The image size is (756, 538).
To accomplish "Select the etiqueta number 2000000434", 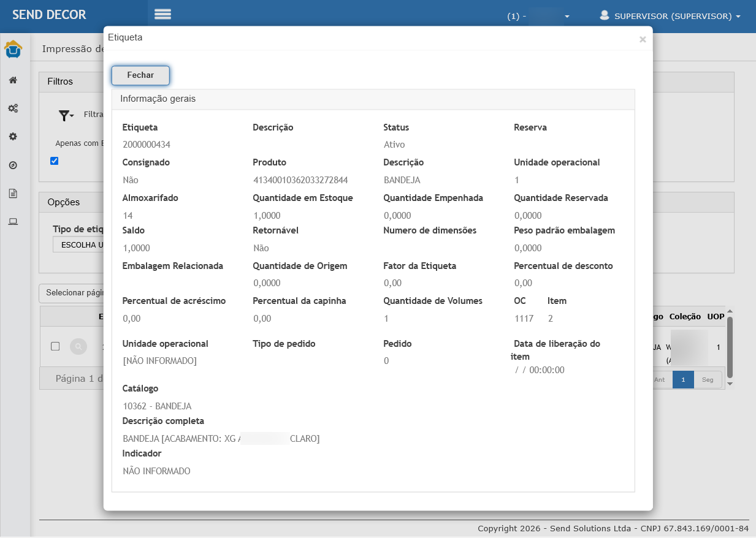I will (147, 145).
